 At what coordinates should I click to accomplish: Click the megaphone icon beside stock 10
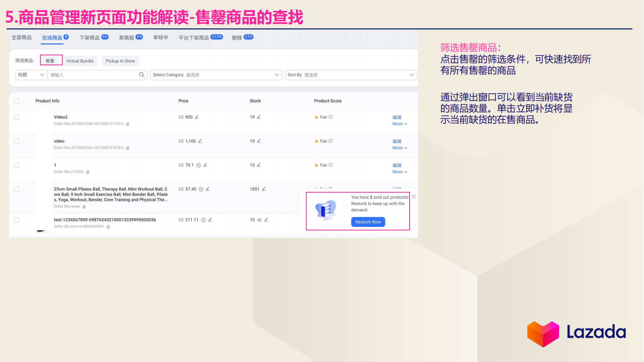tap(259, 220)
